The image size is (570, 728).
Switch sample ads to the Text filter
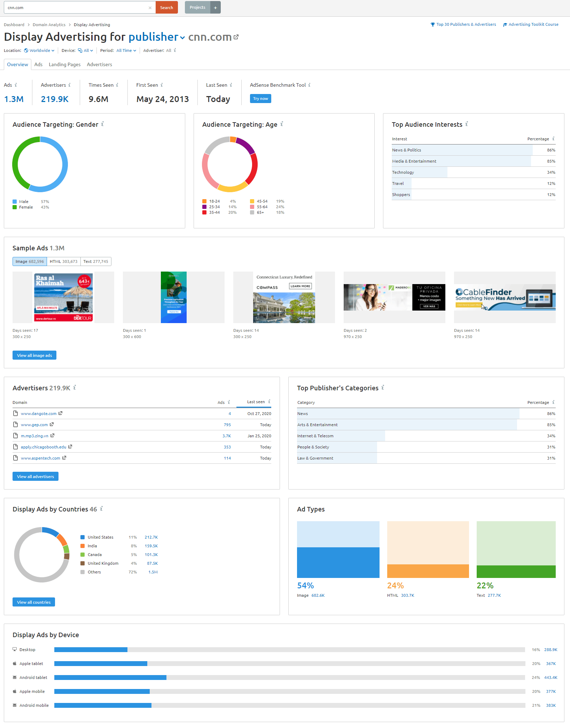click(96, 261)
